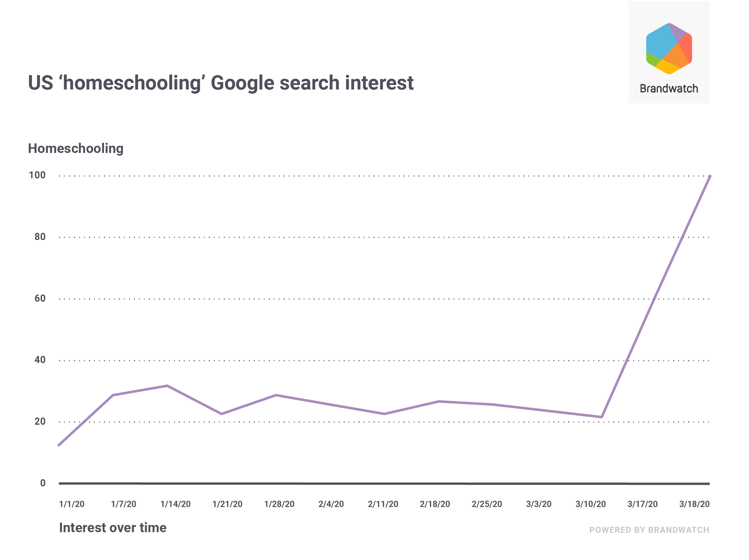This screenshot has width=749, height=560.
Task: Select the 1/14/20 date on the x-axis
Action: (175, 504)
